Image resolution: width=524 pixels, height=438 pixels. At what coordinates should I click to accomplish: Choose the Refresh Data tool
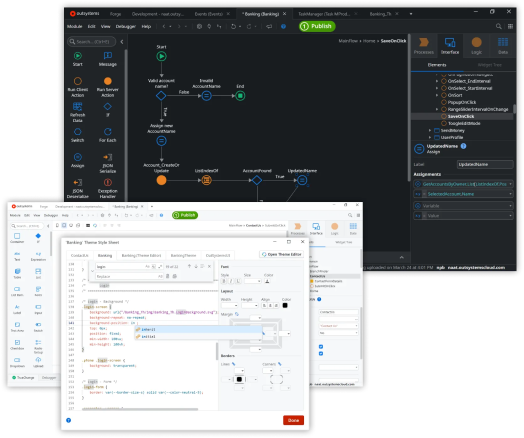[x=78, y=112]
